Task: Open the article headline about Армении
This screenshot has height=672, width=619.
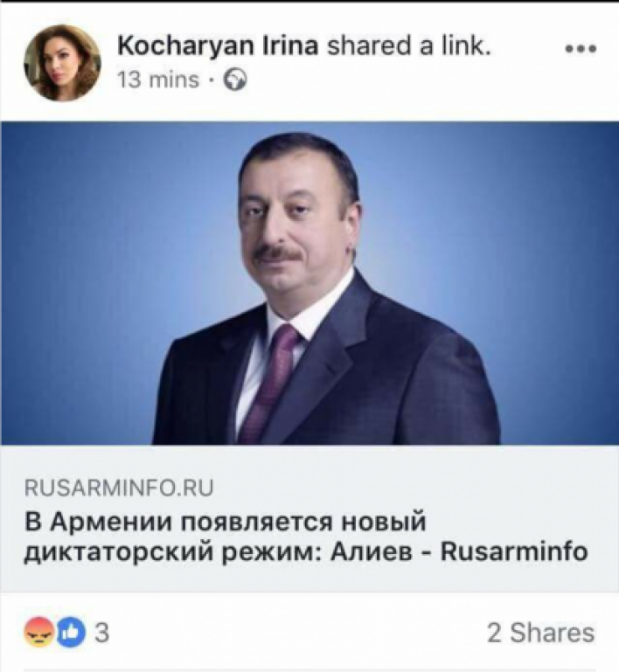Action: tap(306, 537)
